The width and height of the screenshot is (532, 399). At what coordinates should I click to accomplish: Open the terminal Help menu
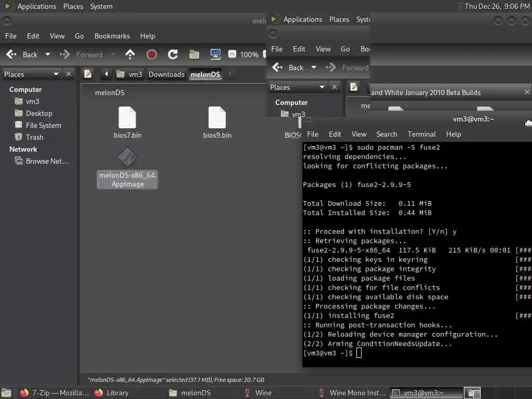coord(453,134)
